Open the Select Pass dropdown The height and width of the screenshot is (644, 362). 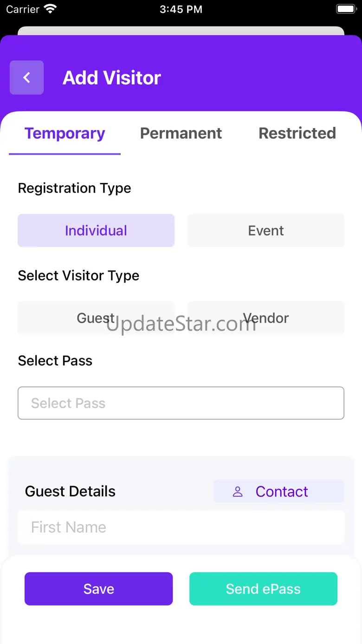tap(181, 403)
